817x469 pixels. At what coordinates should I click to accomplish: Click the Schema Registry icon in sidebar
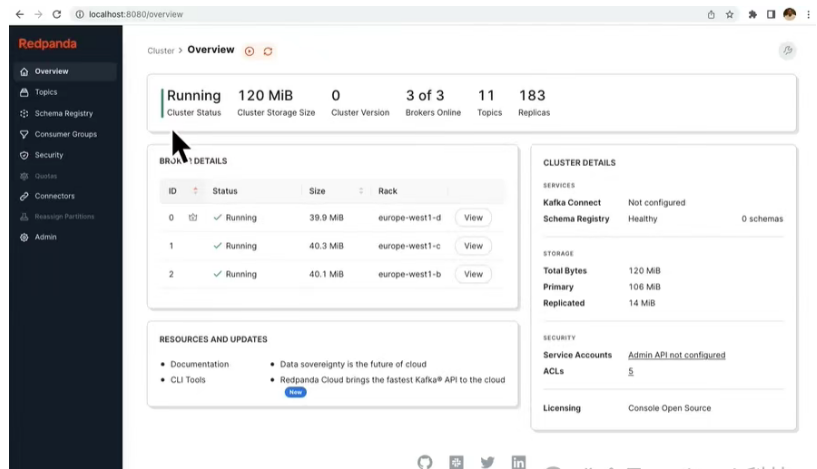pos(24,113)
